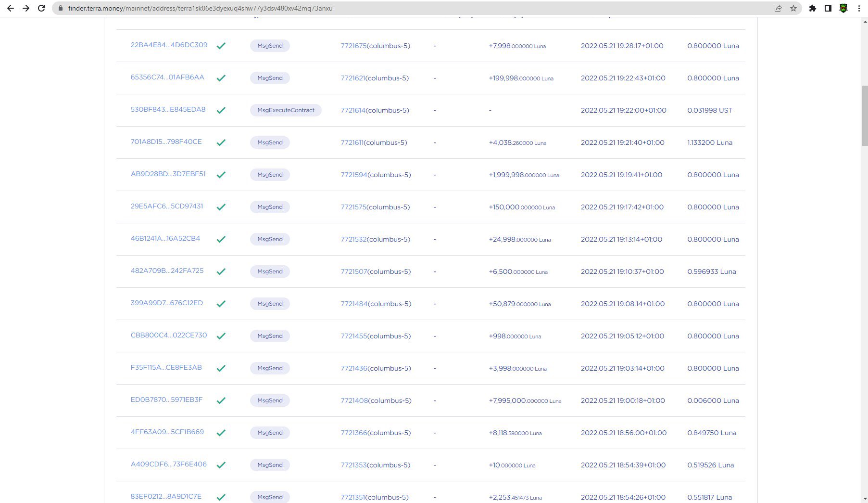Open block 7721366 link
The width and height of the screenshot is (868, 503).
pyautogui.click(x=354, y=433)
